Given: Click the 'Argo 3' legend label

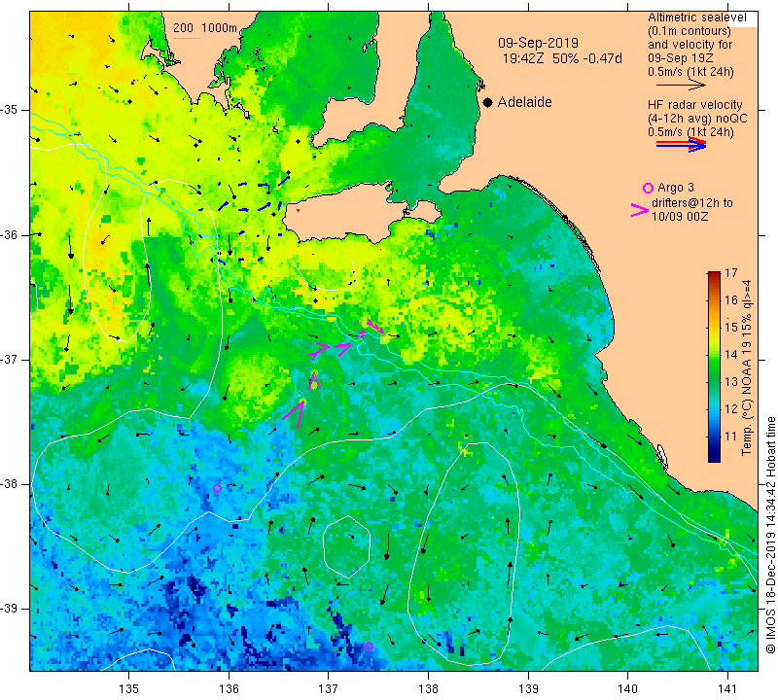Looking at the screenshot, I should tap(675, 188).
